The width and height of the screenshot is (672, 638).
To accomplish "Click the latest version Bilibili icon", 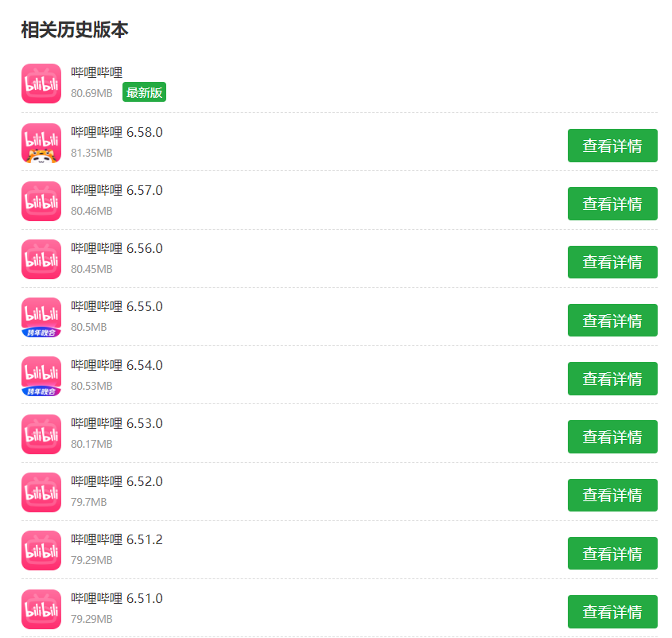I will tap(41, 84).
